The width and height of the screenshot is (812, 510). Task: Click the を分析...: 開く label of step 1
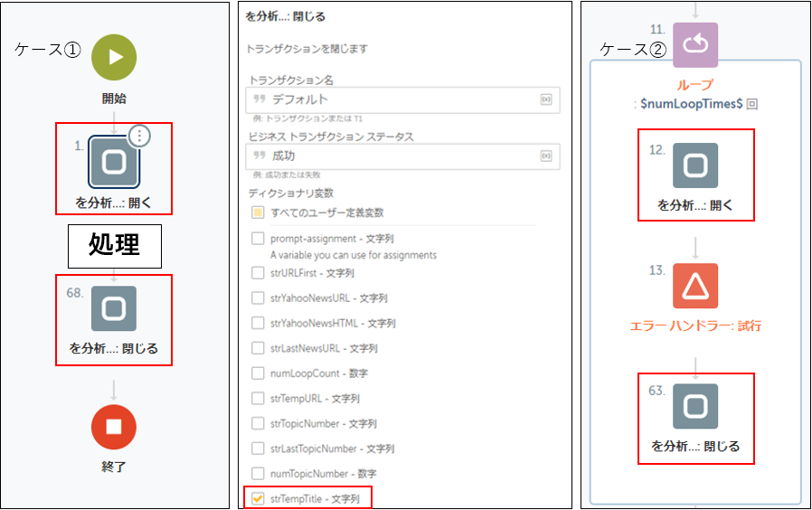coord(114,203)
